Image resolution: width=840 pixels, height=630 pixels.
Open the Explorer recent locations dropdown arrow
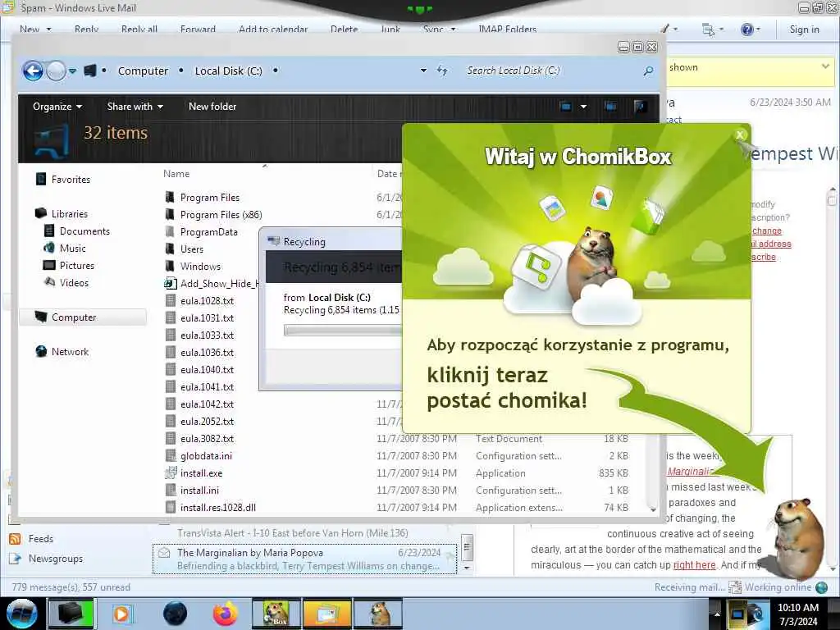[x=72, y=71]
